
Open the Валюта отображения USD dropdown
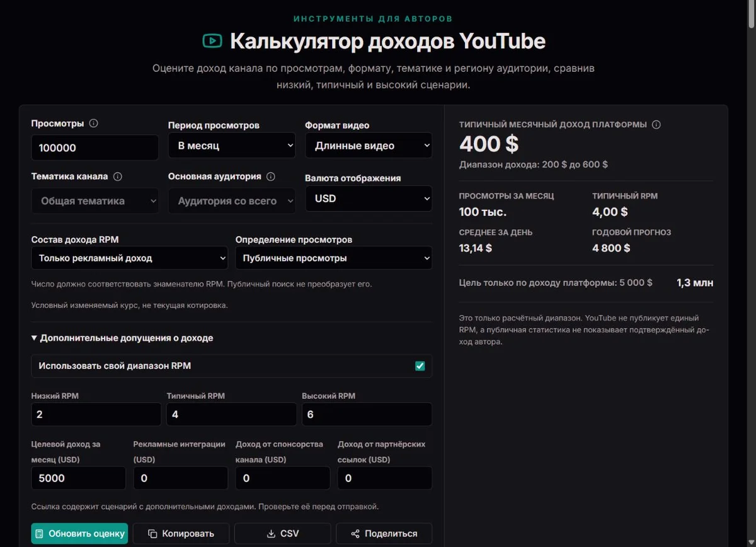(x=369, y=199)
